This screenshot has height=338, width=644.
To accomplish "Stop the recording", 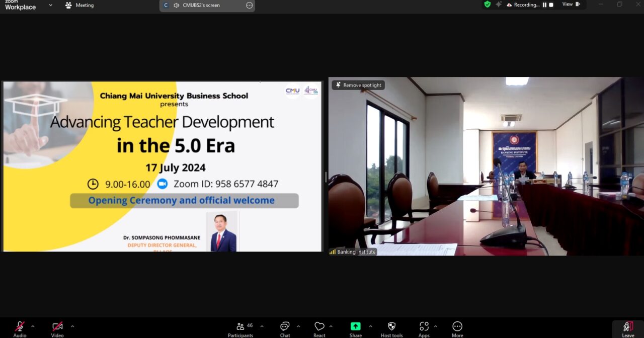I will (x=551, y=5).
